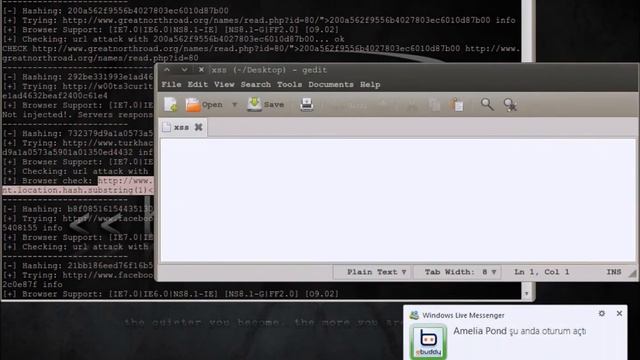Open Find and Replace tool

pos(510,105)
